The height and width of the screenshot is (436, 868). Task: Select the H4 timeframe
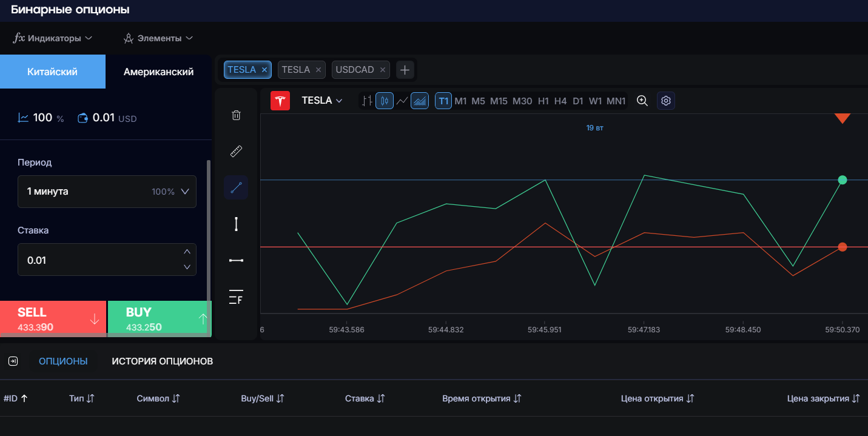(560, 101)
